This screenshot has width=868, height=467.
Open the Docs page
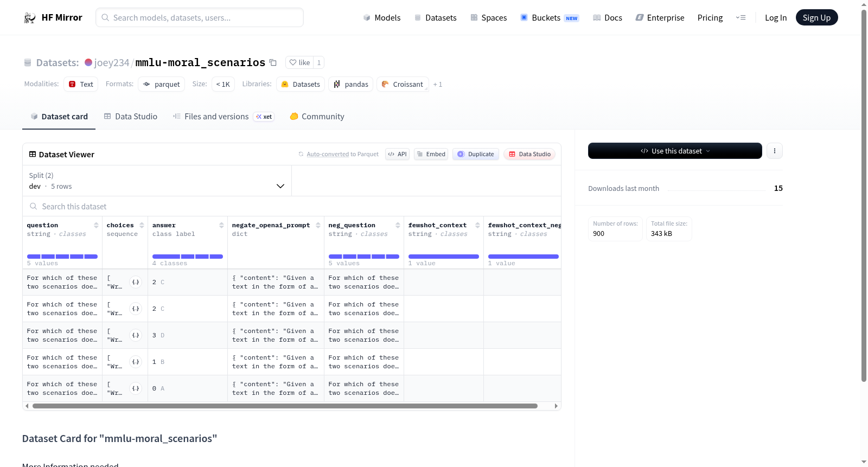608,17
